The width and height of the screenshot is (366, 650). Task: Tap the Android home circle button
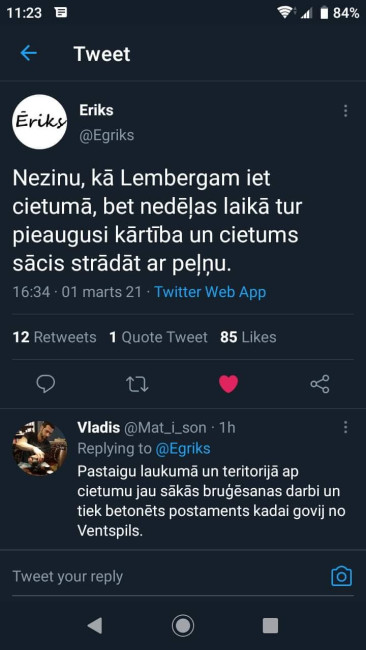[183, 625]
